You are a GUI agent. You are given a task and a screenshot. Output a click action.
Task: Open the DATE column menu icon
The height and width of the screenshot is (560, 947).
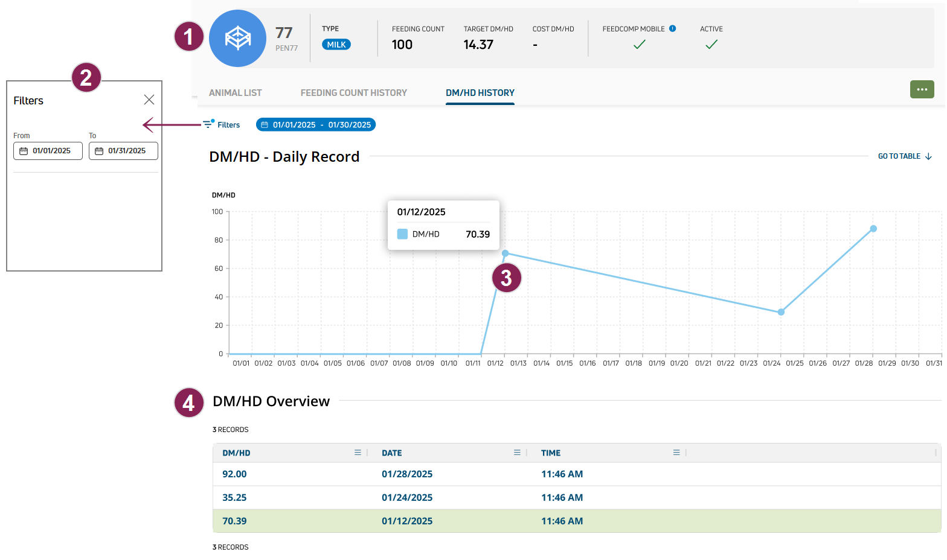(517, 453)
